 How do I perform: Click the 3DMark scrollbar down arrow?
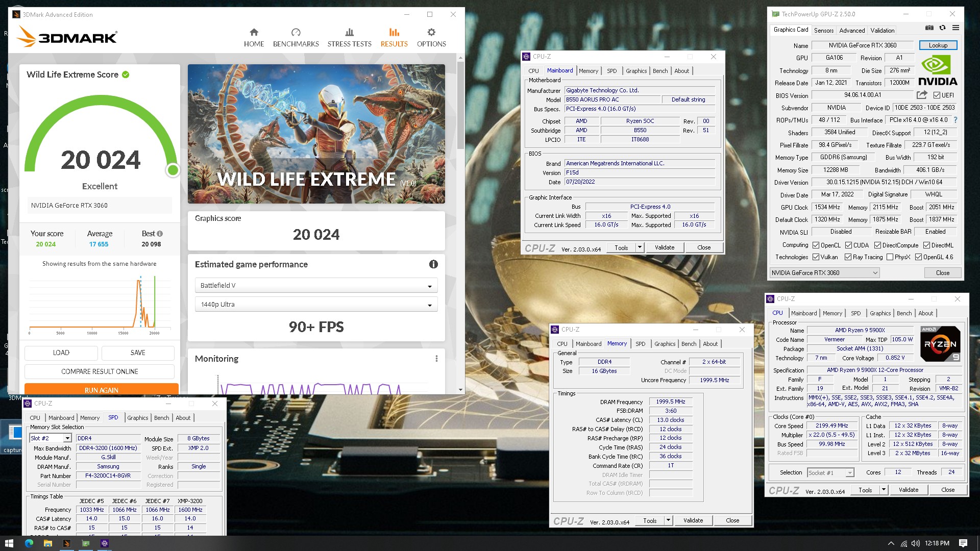coord(460,390)
